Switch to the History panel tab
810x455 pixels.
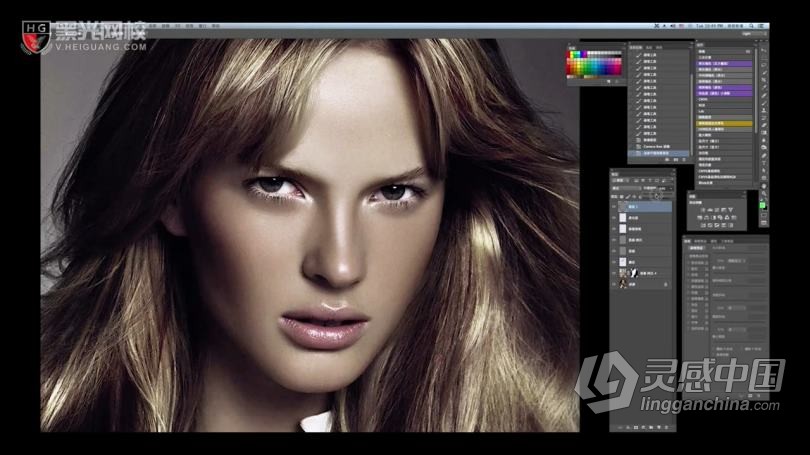tap(635, 47)
